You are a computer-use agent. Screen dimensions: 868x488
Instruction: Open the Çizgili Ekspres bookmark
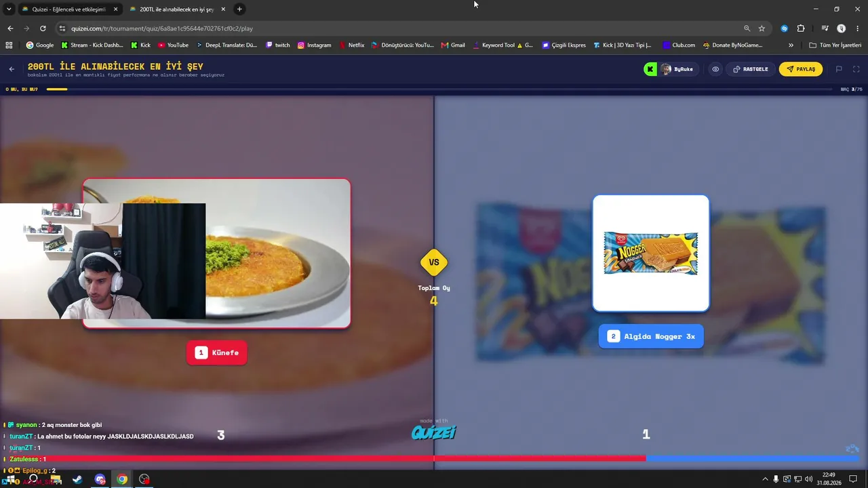(x=564, y=45)
